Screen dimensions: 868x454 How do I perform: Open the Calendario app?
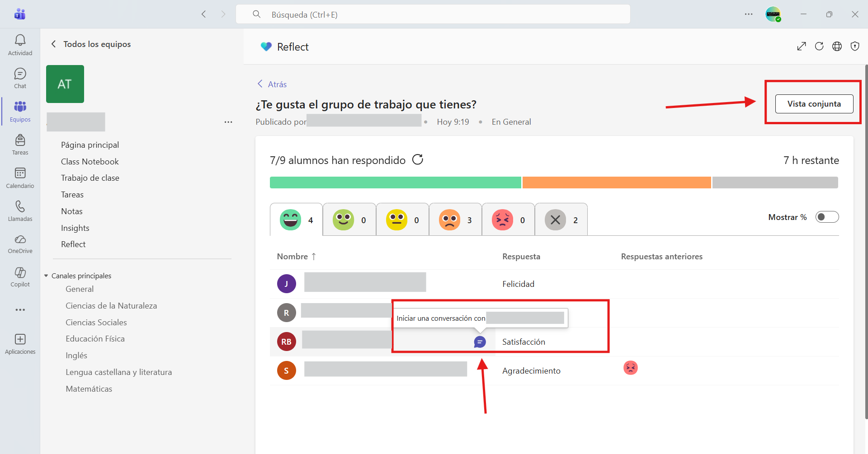[20, 178]
